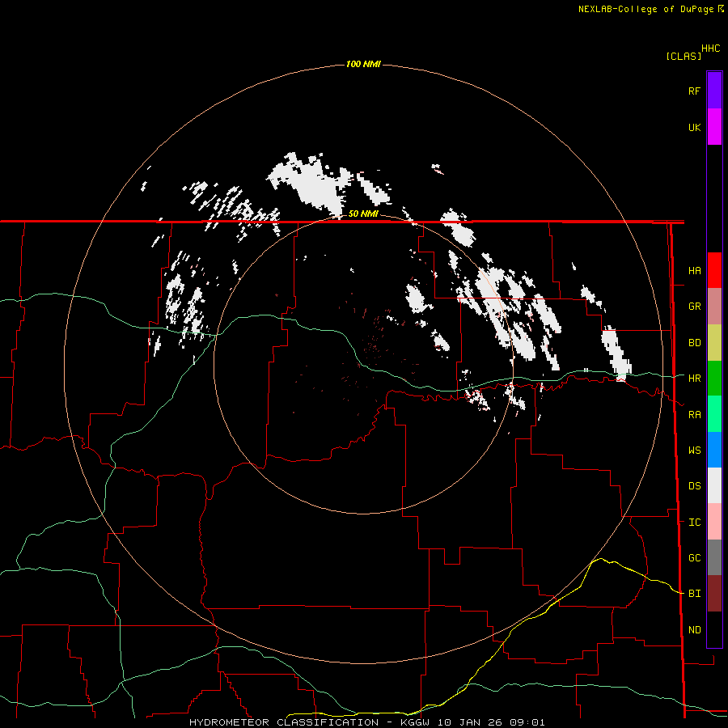
Task: Click the DS white legend swatch
Action: pyautogui.click(x=714, y=485)
